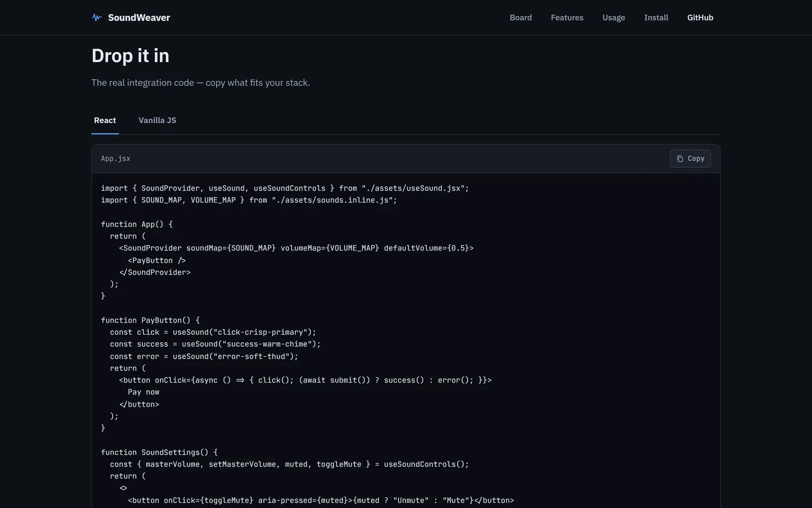Screen dimensions: 812x508
Task: Click the useSoundControls destructuring line
Action: (289, 464)
